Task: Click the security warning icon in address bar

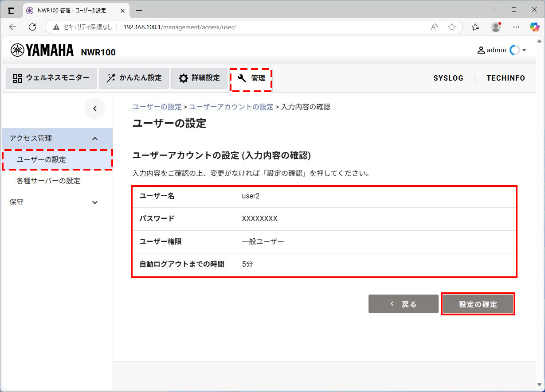Action: (x=55, y=27)
